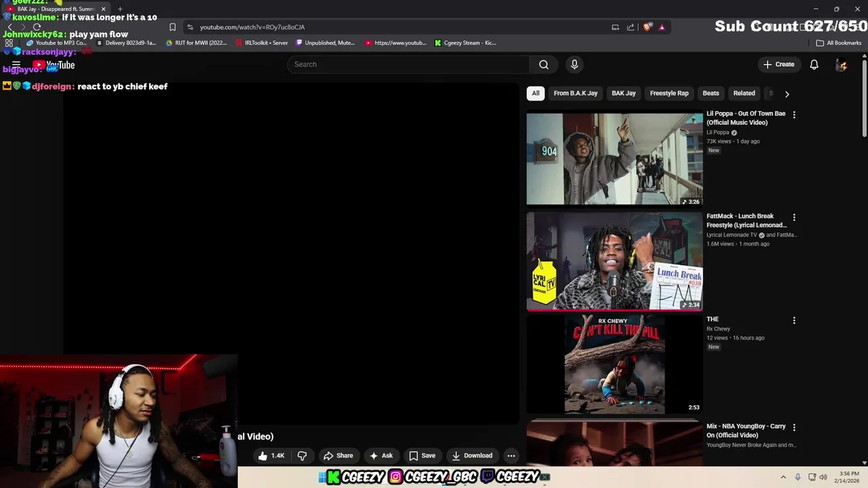Open the https://www.youtub bookmark

(x=395, y=43)
